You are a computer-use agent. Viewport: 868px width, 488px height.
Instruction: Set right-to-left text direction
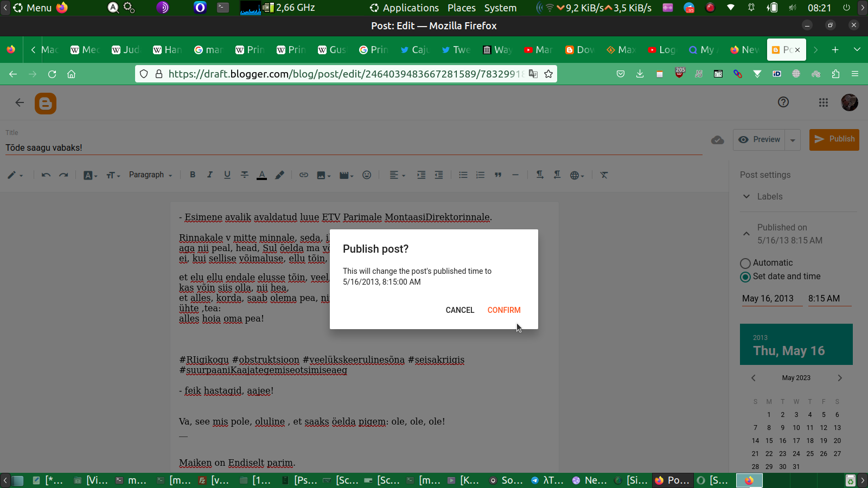pyautogui.click(x=557, y=175)
